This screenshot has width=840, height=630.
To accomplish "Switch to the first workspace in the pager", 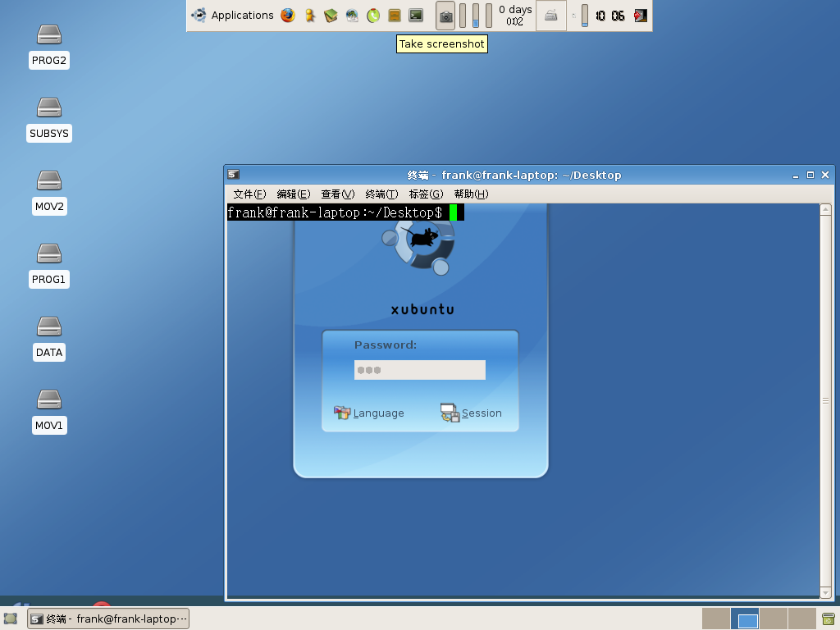I will click(x=715, y=619).
